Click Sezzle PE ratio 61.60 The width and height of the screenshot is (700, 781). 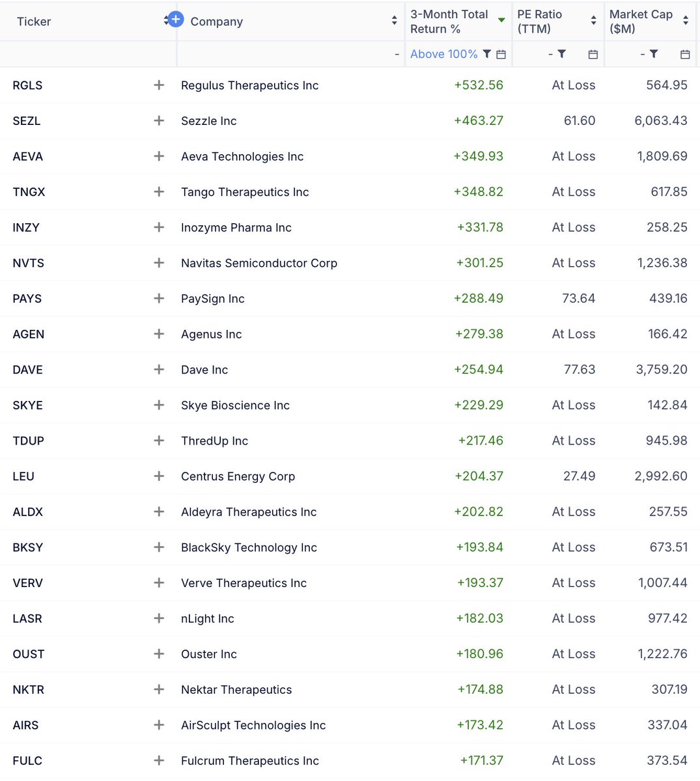click(580, 120)
